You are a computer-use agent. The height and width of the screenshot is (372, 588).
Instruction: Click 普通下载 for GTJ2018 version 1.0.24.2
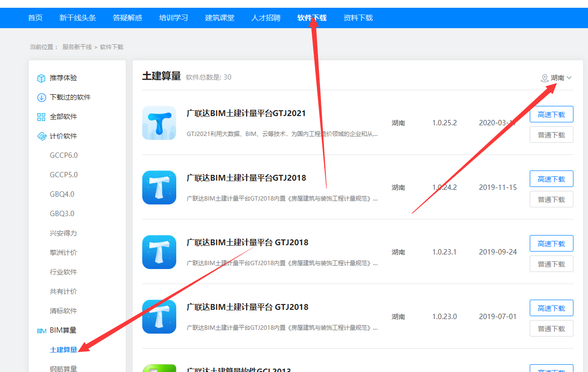[x=552, y=199]
